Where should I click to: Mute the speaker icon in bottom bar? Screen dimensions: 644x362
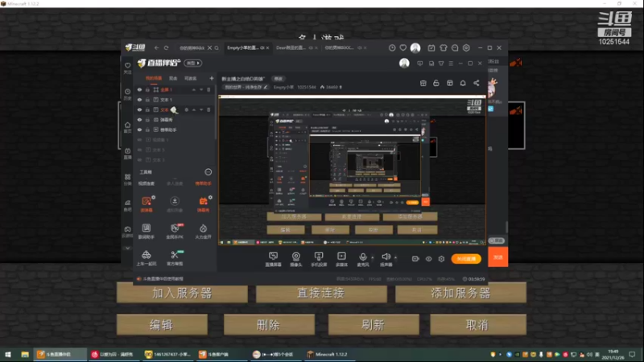click(386, 257)
